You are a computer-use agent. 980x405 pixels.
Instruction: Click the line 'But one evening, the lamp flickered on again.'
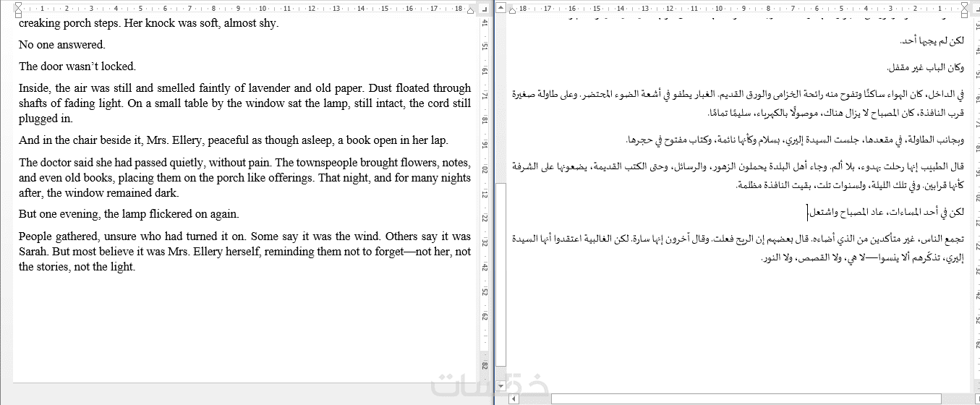pos(129,215)
